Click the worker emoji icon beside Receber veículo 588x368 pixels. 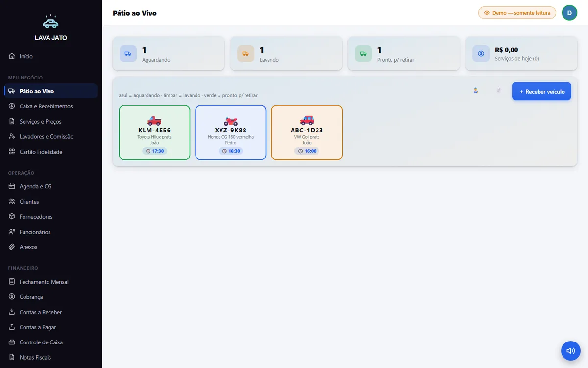click(476, 91)
